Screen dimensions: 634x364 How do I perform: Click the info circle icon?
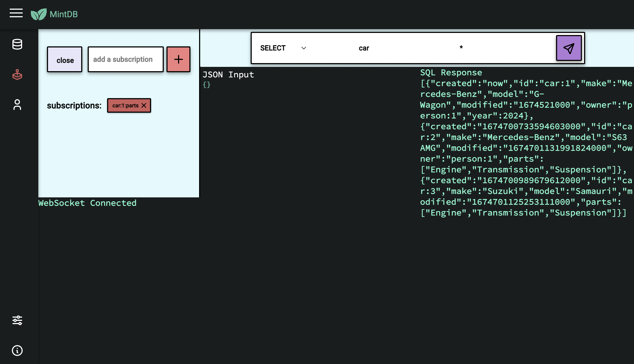[17, 351]
